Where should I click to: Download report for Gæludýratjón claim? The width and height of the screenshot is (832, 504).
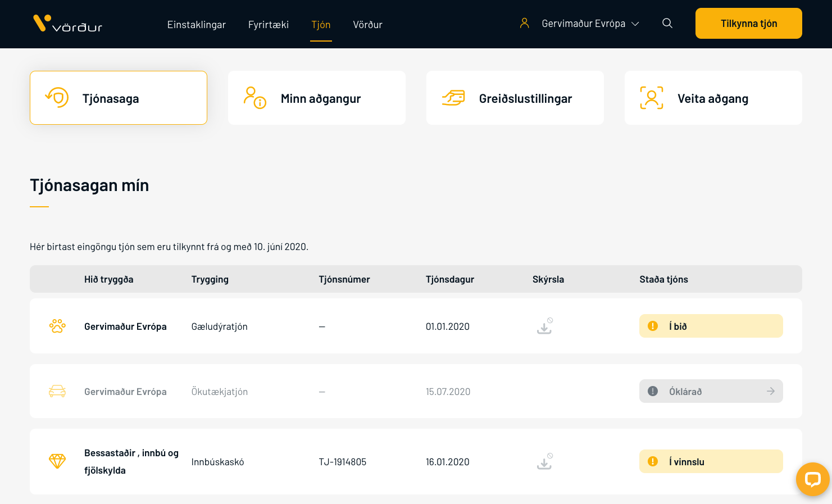coord(545,326)
